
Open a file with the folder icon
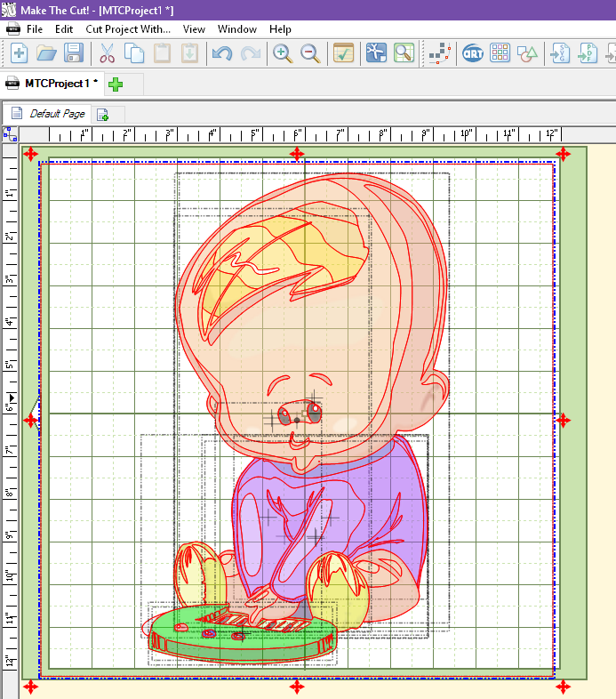click(x=46, y=53)
